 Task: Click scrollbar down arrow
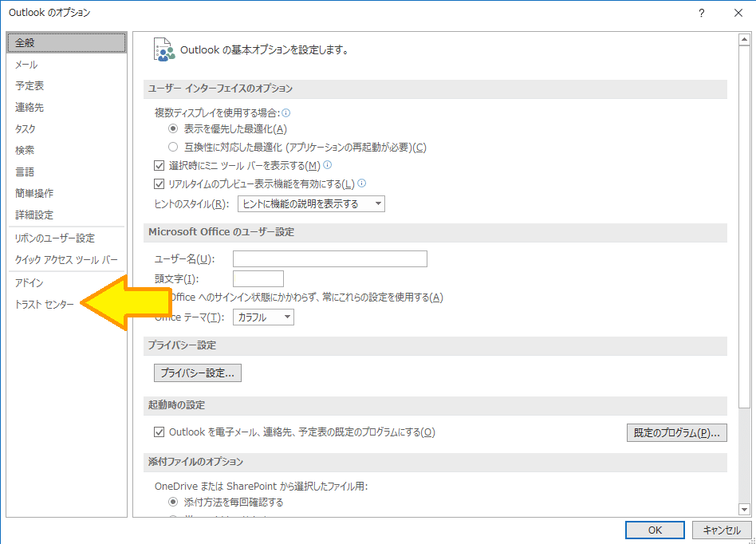click(x=744, y=509)
